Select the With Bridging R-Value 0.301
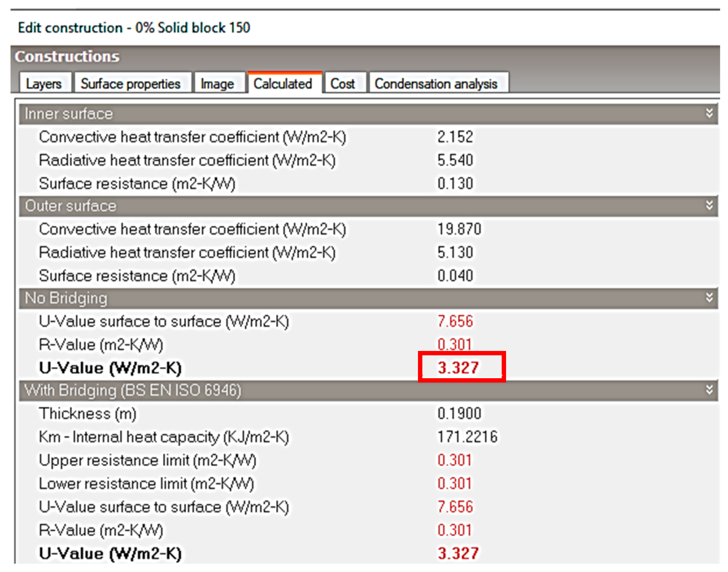728x572 pixels. (x=454, y=530)
